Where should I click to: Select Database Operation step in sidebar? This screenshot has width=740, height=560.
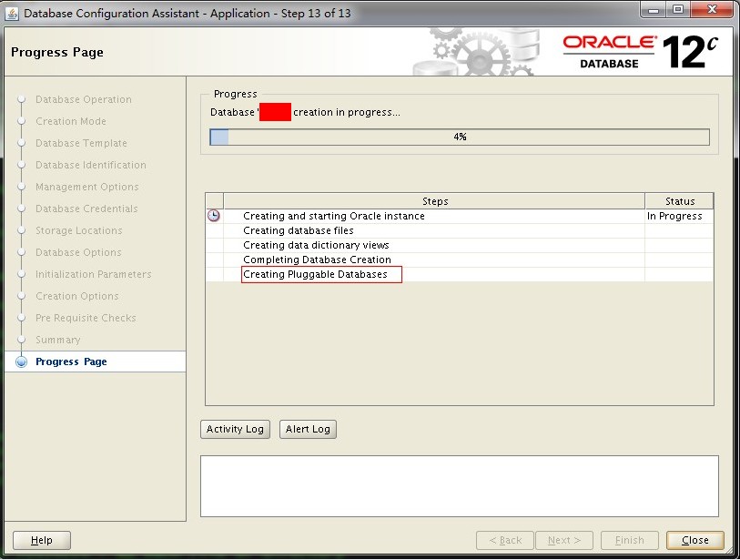(84, 99)
